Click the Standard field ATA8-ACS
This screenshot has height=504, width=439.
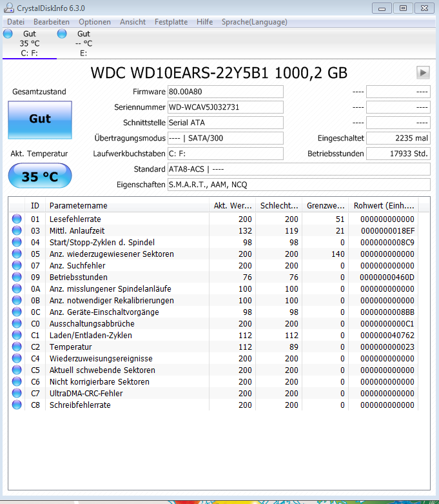point(299,169)
